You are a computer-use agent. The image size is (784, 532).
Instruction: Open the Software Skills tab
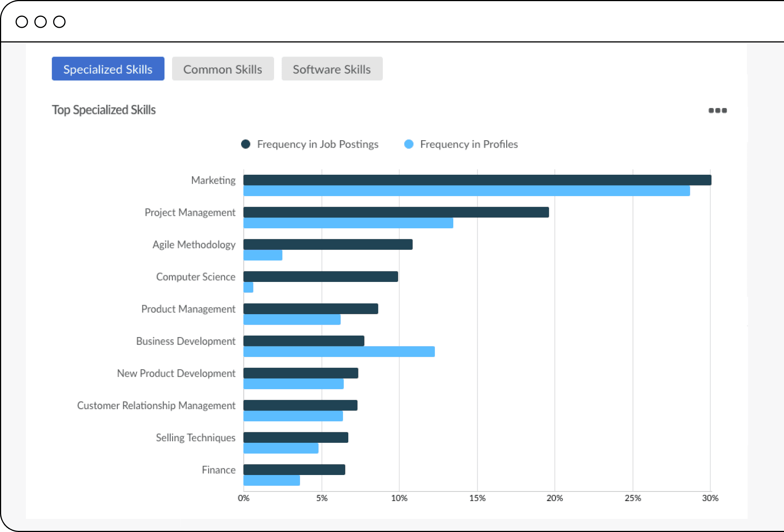pos(332,69)
